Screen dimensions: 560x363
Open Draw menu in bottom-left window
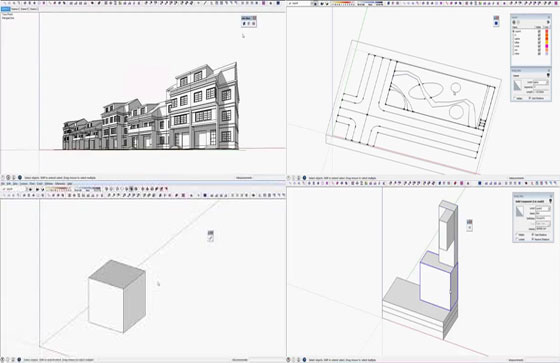click(32, 184)
